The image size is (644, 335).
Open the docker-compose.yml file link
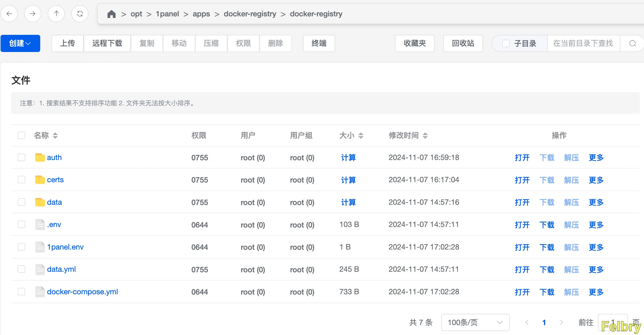[82, 292]
